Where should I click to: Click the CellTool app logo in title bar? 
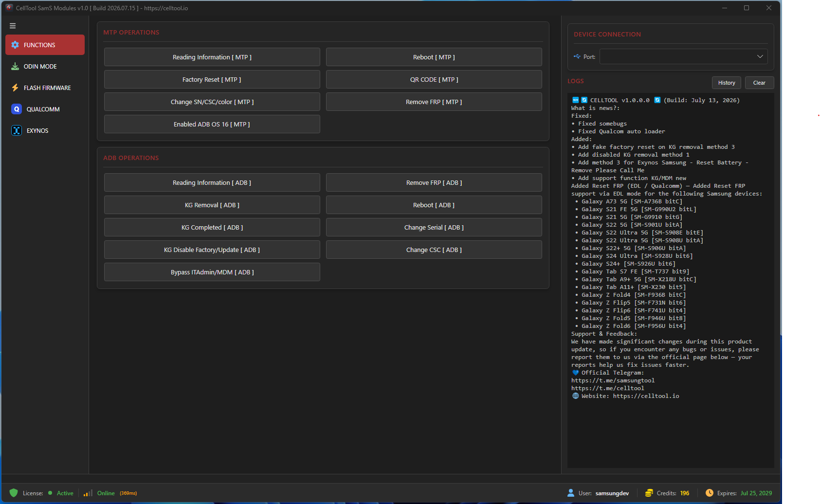point(9,8)
